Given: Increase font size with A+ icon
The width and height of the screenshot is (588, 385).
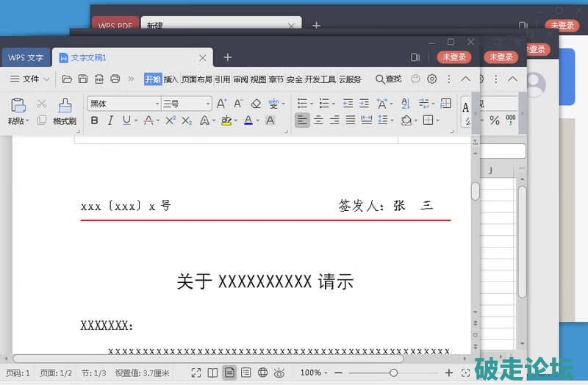Looking at the screenshot, I should pos(222,104).
